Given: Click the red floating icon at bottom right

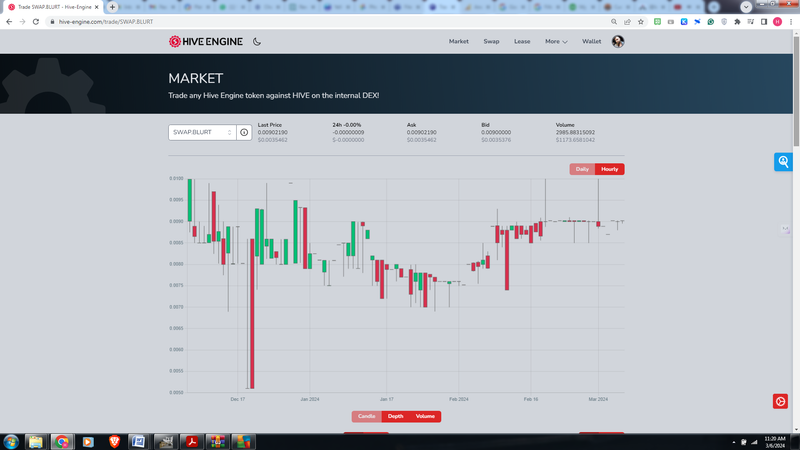Looking at the screenshot, I should (780, 401).
